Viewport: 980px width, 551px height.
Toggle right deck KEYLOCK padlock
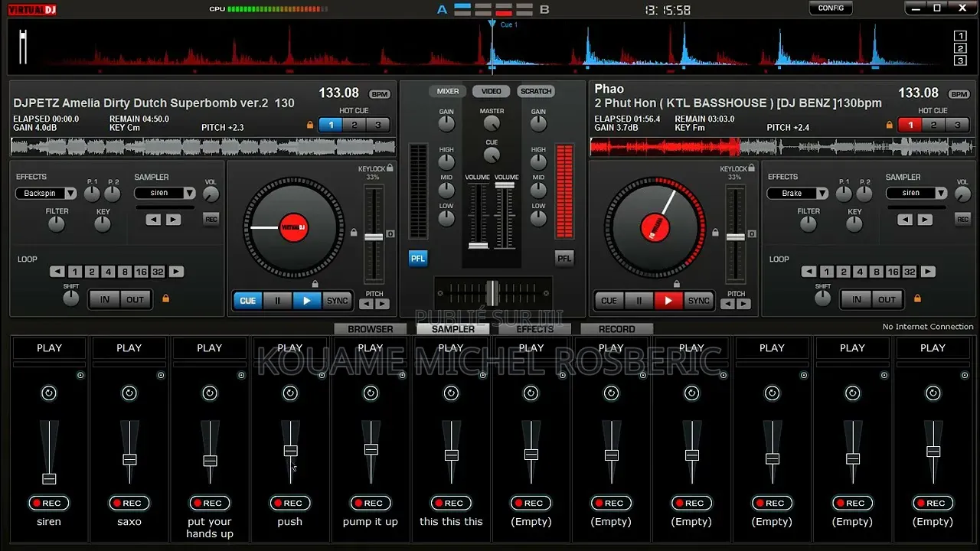[x=751, y=168]
